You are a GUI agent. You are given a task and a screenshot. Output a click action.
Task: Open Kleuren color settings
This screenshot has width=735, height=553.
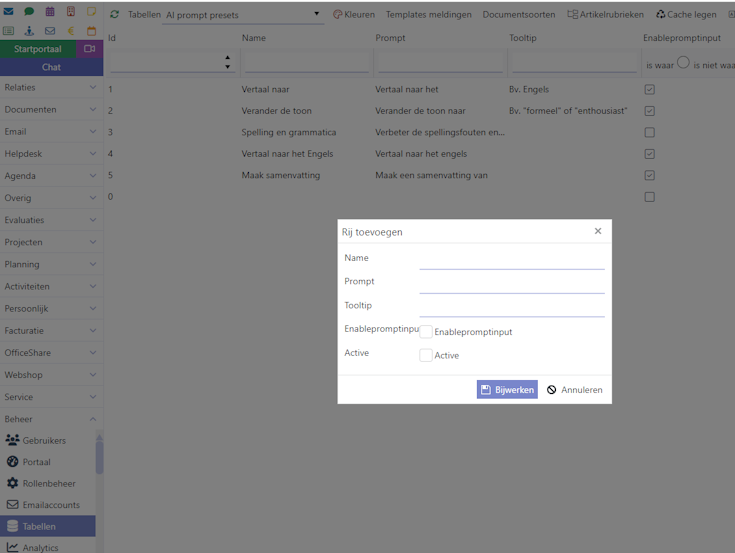click(354, 15)
